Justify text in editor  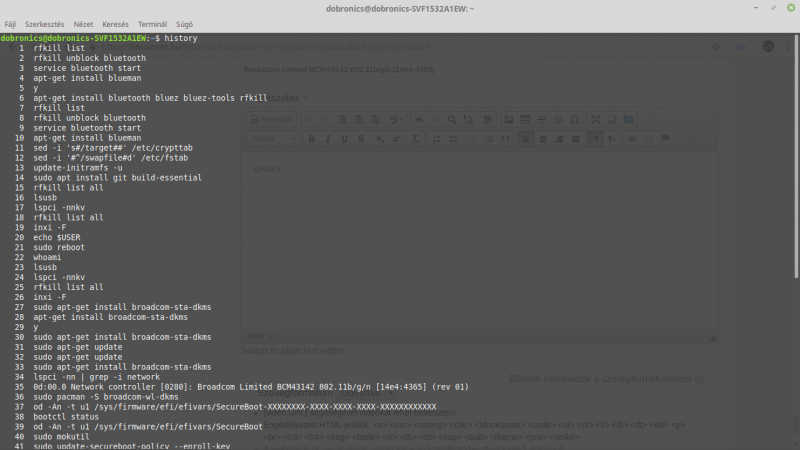pos(576,139)
